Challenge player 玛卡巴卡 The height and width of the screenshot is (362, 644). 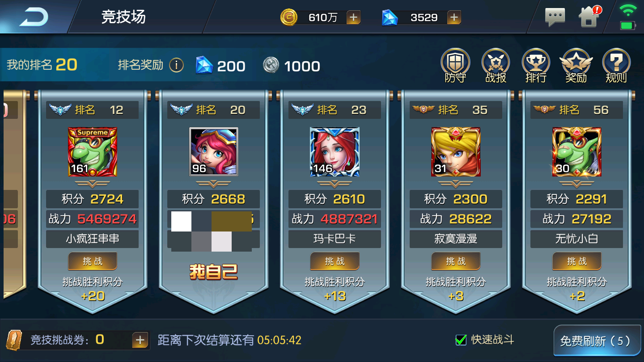pos(335,261)
